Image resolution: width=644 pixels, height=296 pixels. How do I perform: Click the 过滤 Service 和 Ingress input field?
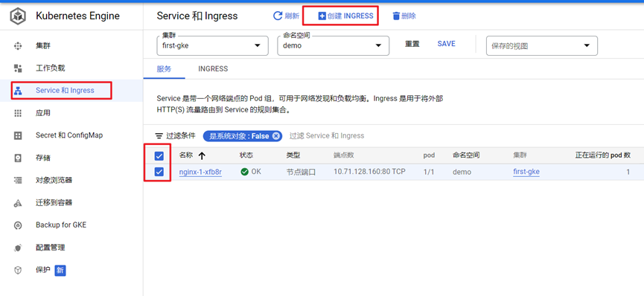327,136
